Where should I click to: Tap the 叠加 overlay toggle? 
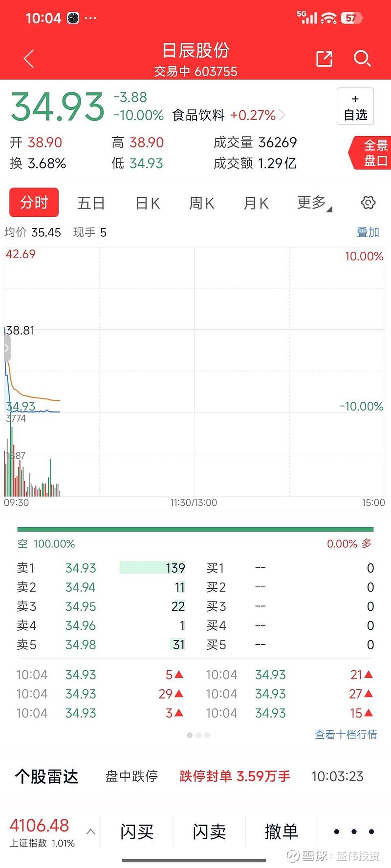click(368, 232)
